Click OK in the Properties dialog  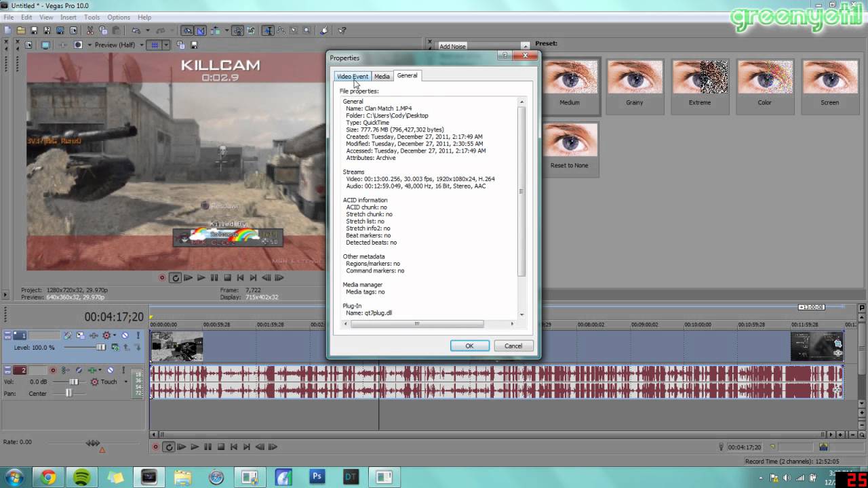click(x=469, y=346)
